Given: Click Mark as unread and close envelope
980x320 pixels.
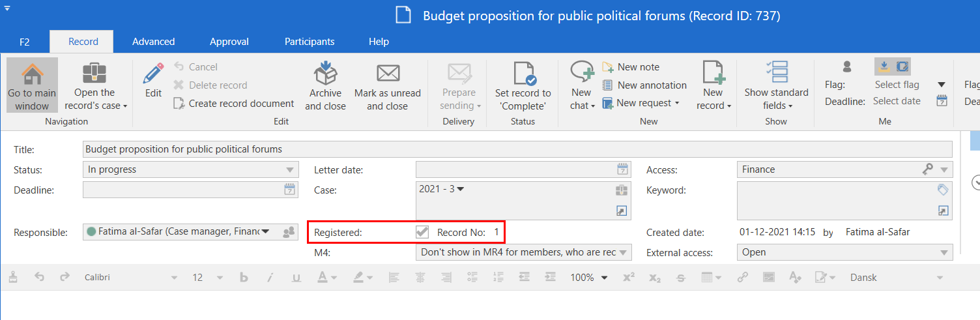Looking at the screenshot, I should (x=388, y=72).
